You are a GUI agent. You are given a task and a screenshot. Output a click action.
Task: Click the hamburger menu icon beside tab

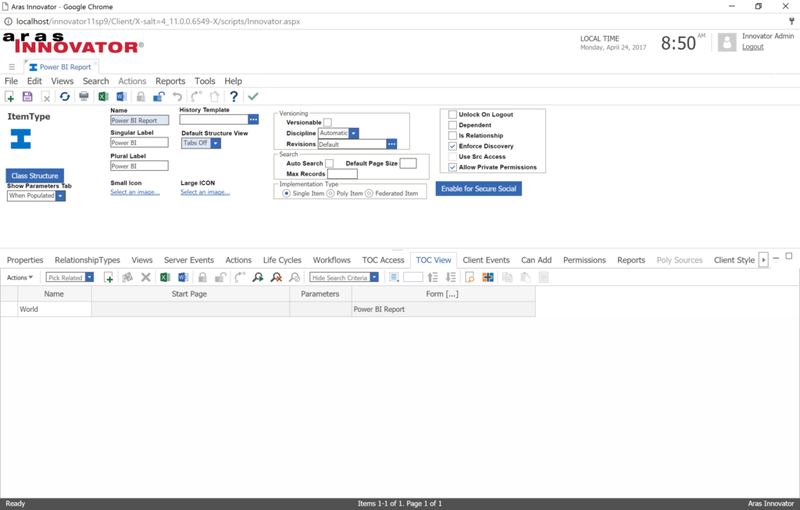point(12,67)
